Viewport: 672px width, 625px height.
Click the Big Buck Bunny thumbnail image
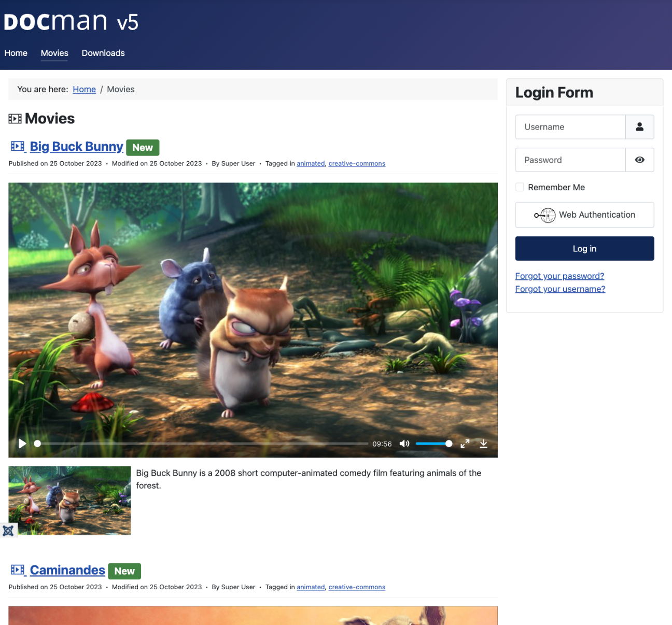coord(69,501)
